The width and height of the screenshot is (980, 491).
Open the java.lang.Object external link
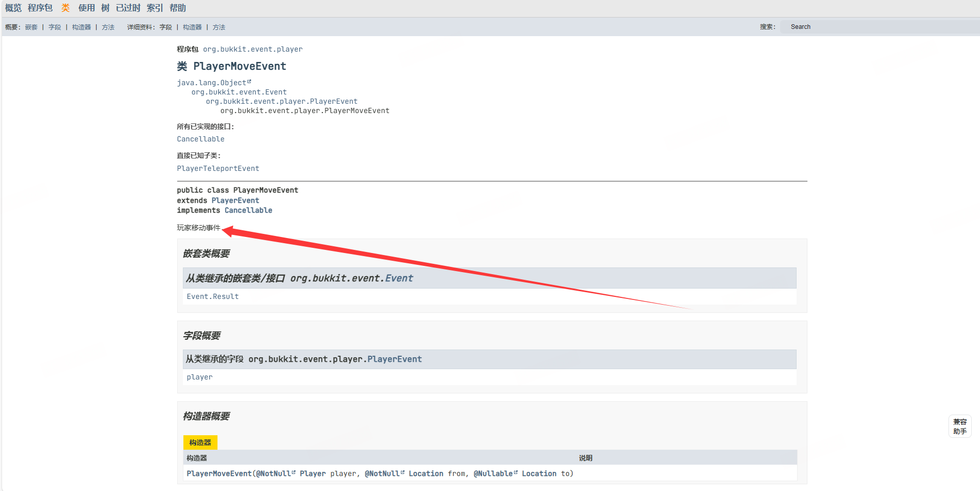coord(212,83)
